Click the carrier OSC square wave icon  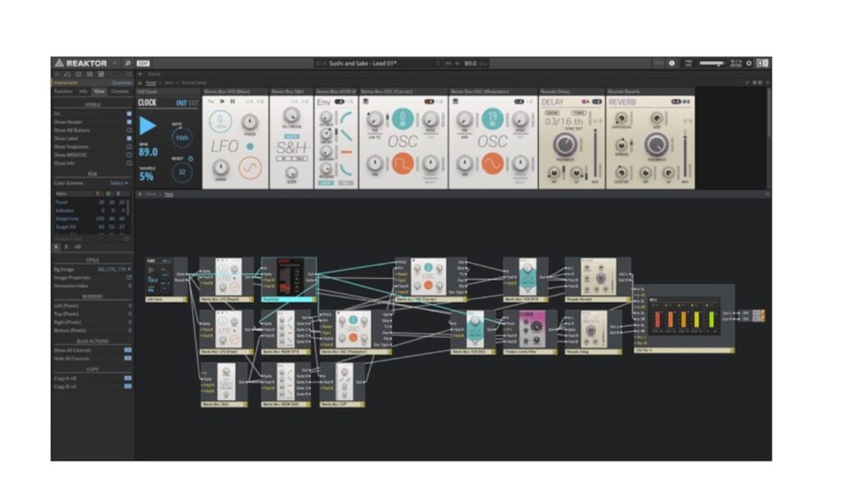tap(402, 164)
